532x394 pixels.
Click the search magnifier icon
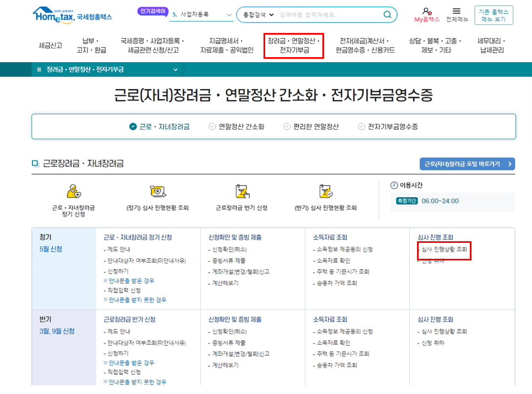click(387, 15)
